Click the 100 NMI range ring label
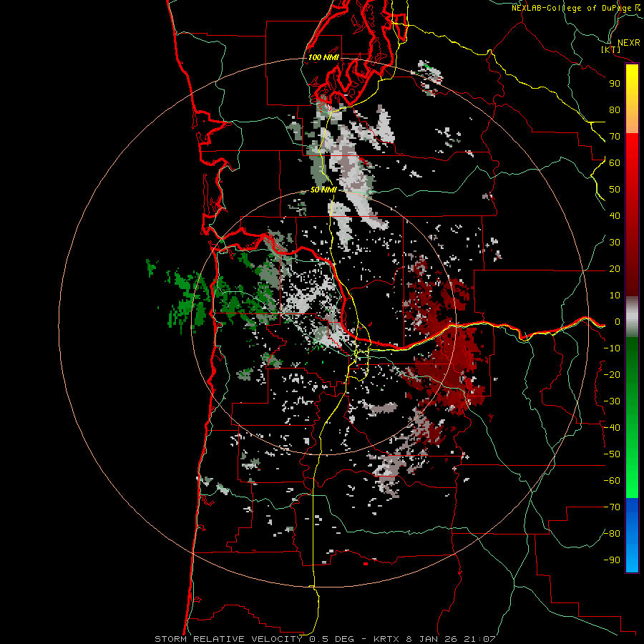Image resolution: width=644 pixels, height=644 pixels. pos(323,57)
